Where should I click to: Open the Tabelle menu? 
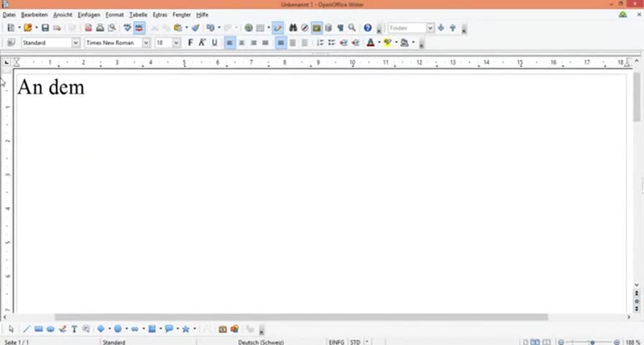[x=139, y=15]
